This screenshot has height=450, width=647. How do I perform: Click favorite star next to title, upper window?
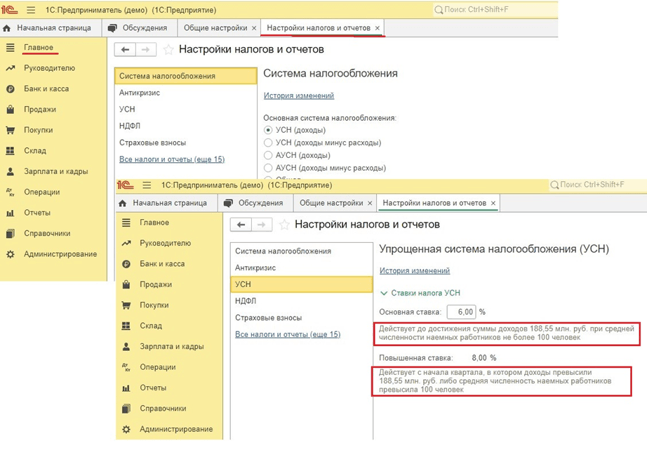[168, 49]
